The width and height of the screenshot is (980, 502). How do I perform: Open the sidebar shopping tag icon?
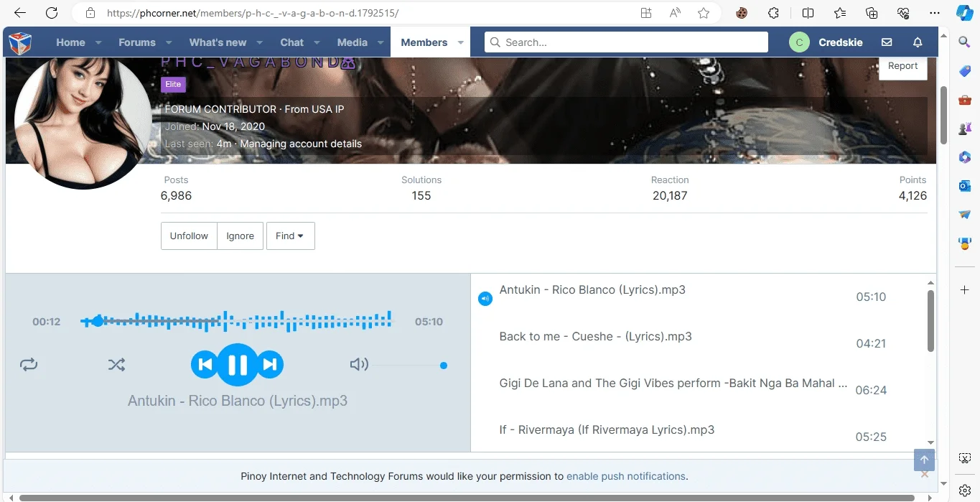(965, 71)
